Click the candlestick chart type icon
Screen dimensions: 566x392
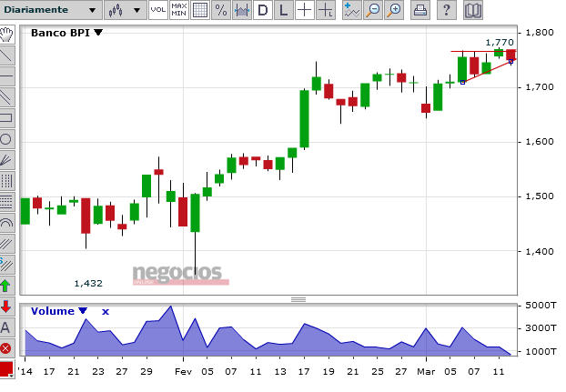pyautogui.click(x=116, y=10)
